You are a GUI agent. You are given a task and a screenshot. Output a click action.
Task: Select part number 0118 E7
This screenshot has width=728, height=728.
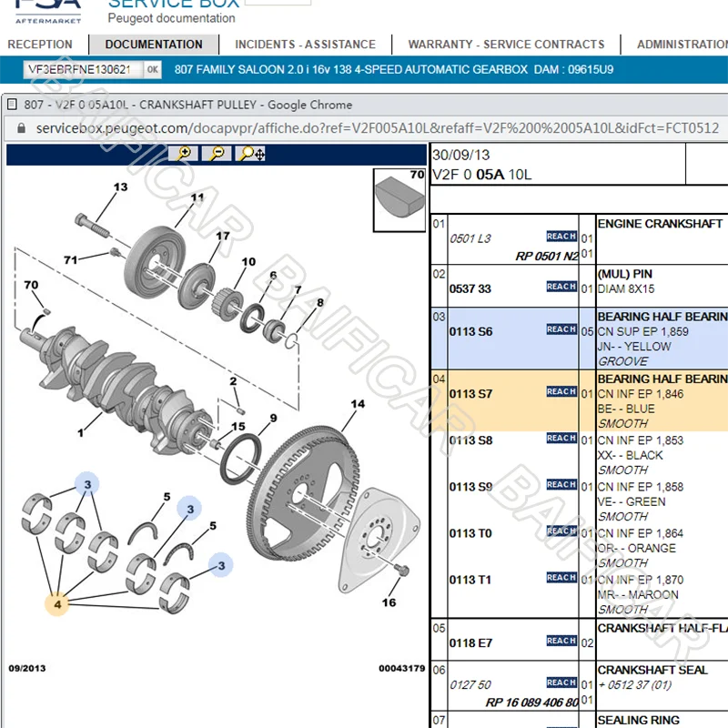pyautogui.click(x=470, y=642)
